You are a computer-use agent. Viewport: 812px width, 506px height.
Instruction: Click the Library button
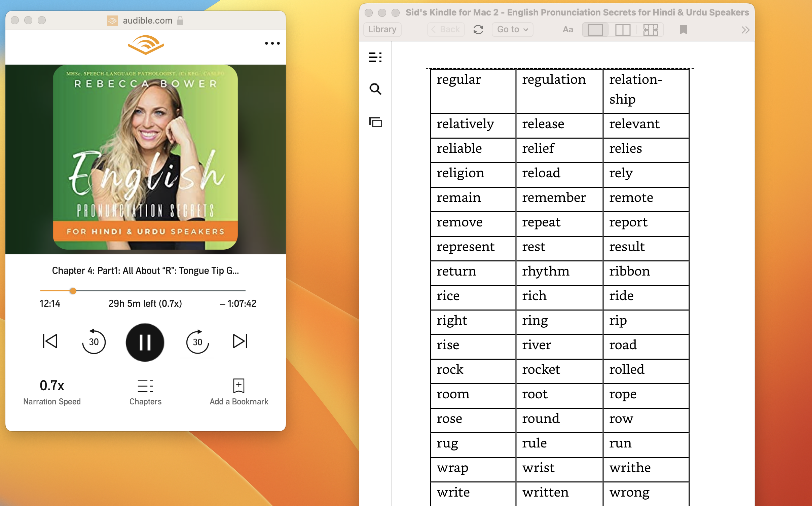tap(382, 30)
